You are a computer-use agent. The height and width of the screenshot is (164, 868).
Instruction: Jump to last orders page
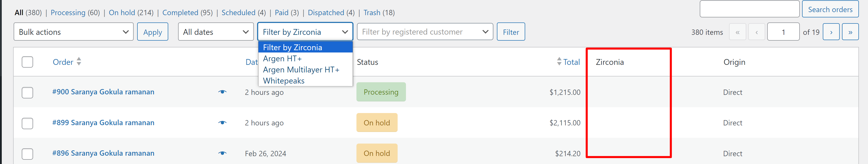click(850, 32)
